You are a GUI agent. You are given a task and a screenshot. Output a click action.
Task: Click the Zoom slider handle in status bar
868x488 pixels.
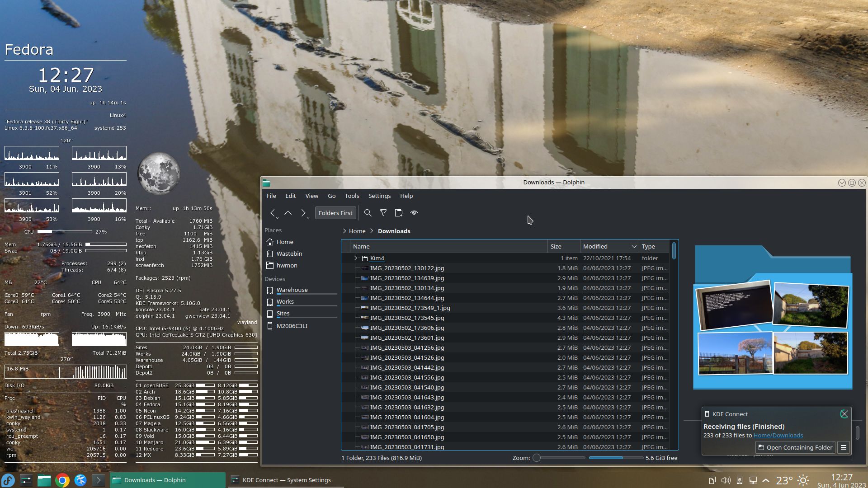tap(537, 458)
